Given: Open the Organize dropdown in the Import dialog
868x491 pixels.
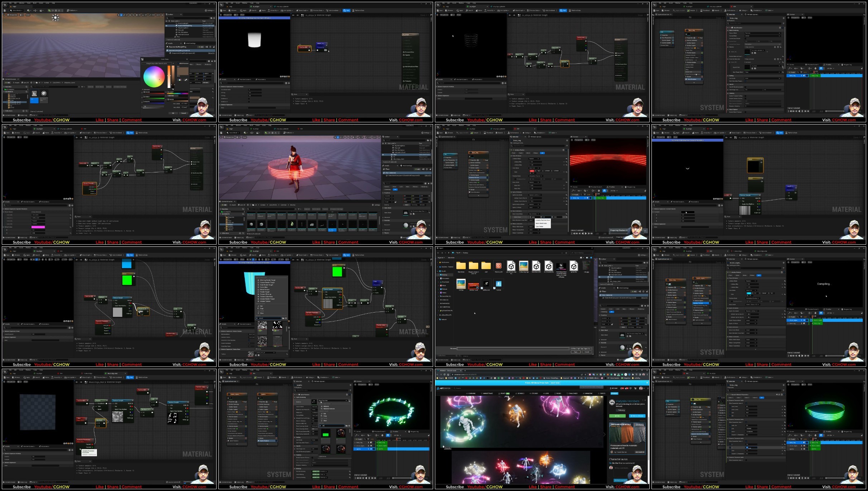Looking at the screenshot, I should pos(441,257).
